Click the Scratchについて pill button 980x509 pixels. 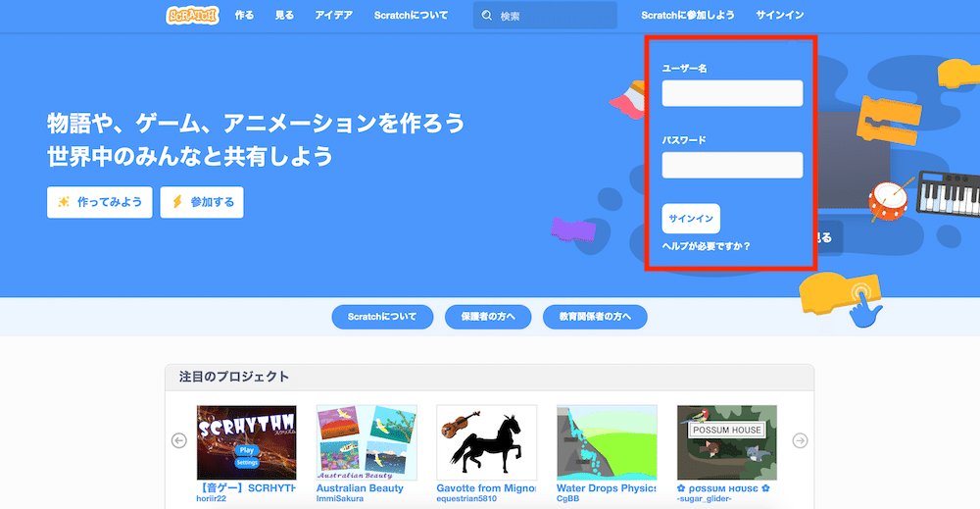382,317
